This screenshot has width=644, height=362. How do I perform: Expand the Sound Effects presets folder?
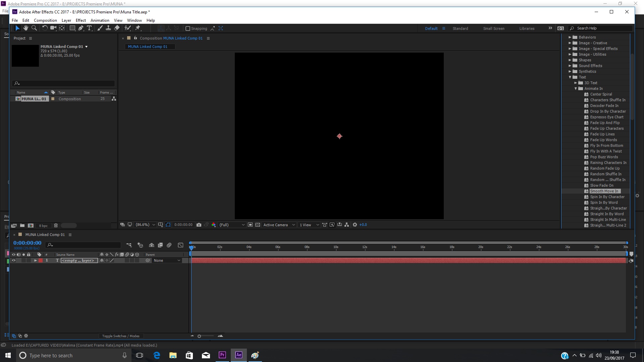point(570,66)
